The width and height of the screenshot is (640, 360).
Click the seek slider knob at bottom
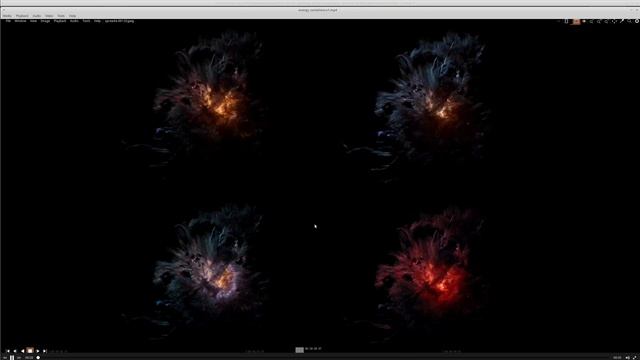pos(38,358)
